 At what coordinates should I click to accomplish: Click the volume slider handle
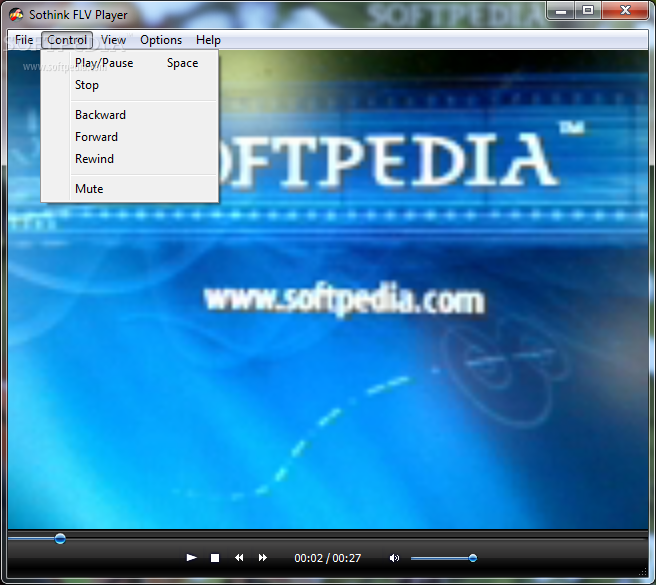coord(473,558)
